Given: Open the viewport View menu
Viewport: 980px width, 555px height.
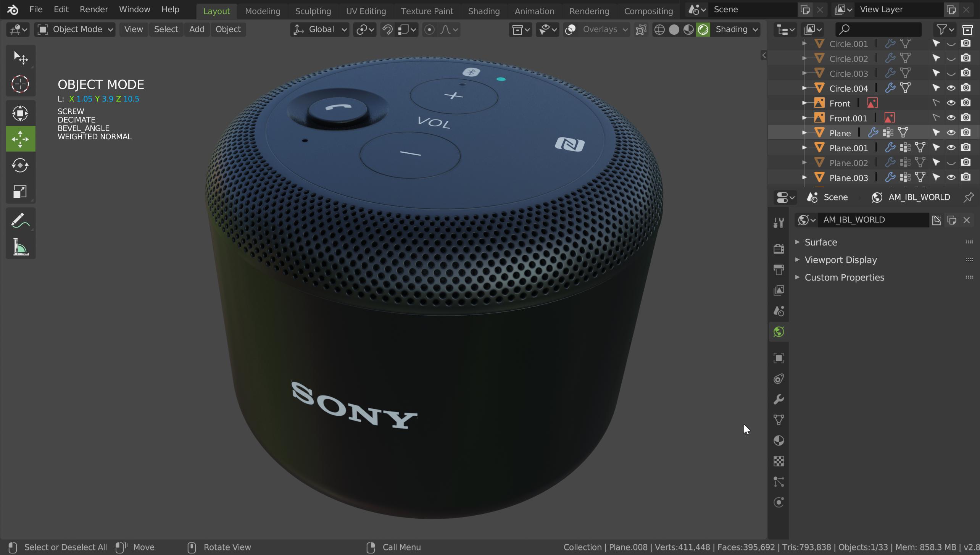Looking at the screenshot, I should [x=134, y=29].
